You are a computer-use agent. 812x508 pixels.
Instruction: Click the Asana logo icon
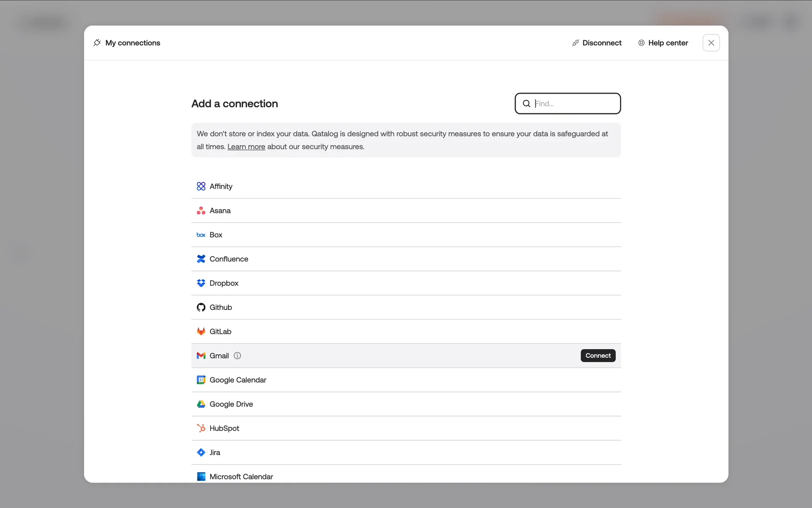click(x=201, y=210)
